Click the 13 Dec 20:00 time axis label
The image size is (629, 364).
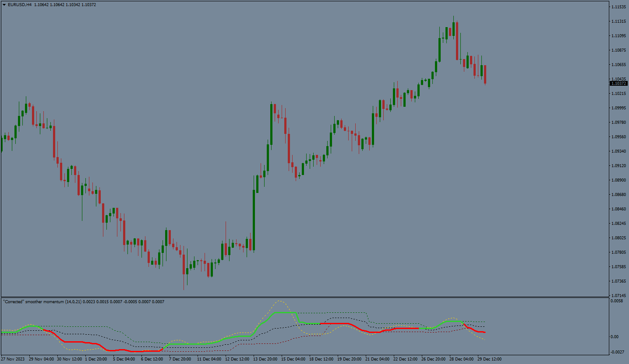click(266, 359)
